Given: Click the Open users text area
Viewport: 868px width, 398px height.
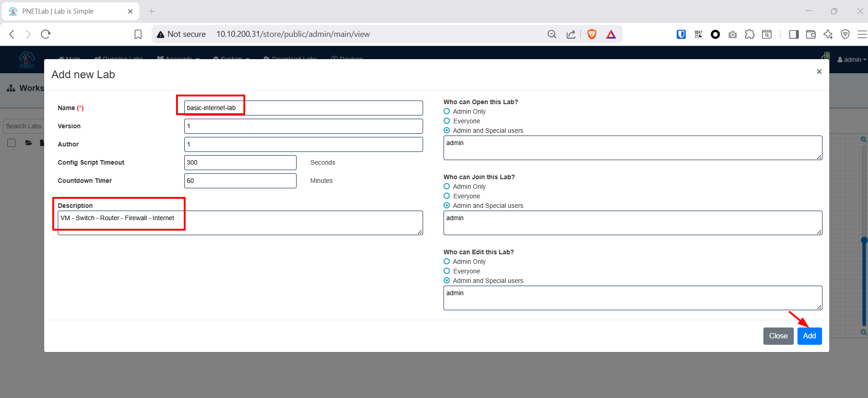Looking at the screenshot, I should point(633,148).
